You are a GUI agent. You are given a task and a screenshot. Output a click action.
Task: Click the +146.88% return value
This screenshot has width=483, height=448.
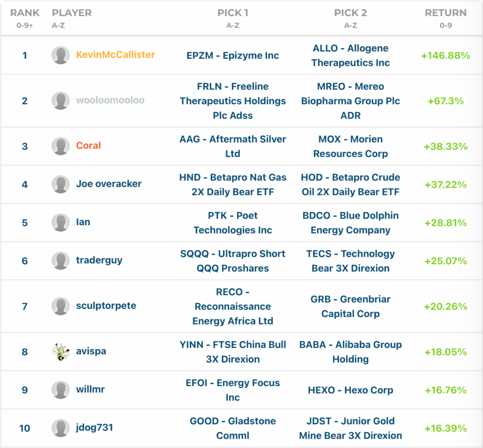(446, 55)
